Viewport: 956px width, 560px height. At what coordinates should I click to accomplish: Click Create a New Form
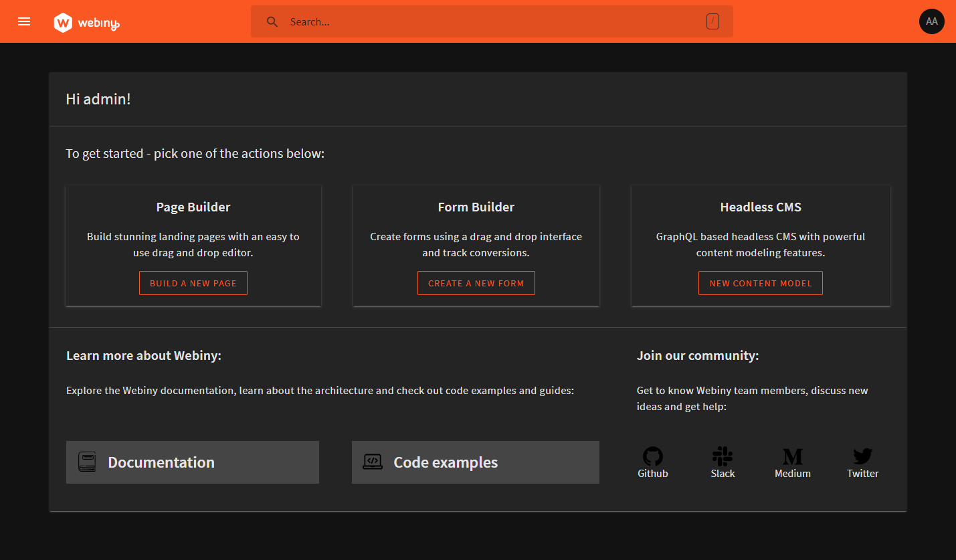click(476, 282)
